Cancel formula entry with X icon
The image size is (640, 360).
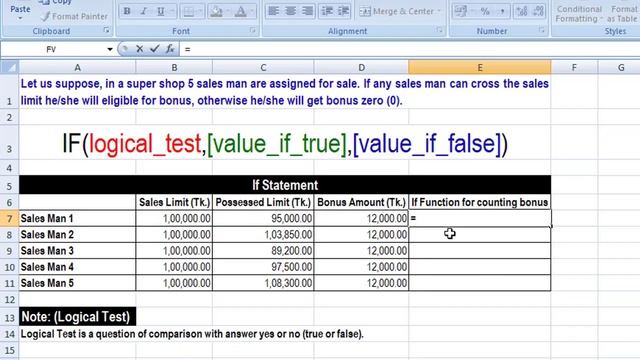click(140, 49)
